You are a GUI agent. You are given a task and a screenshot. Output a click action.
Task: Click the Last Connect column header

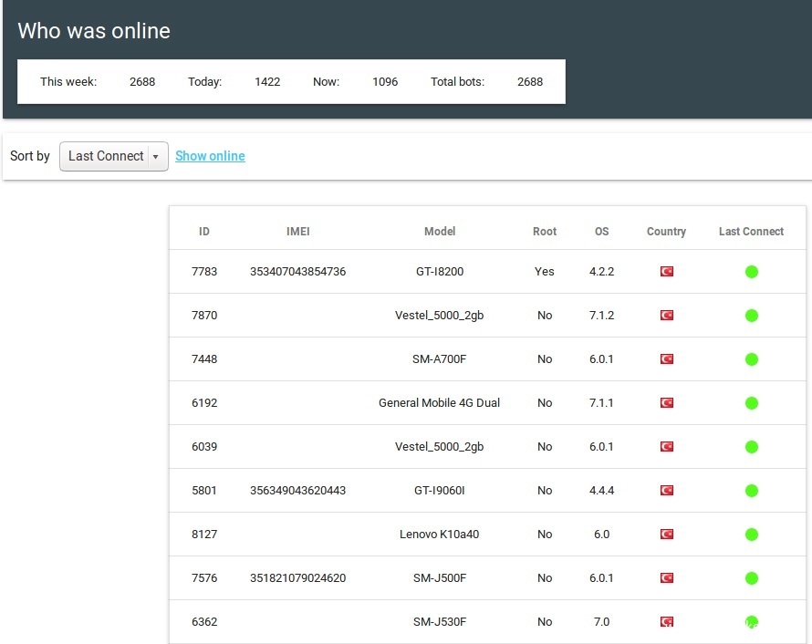pos(751,232)
